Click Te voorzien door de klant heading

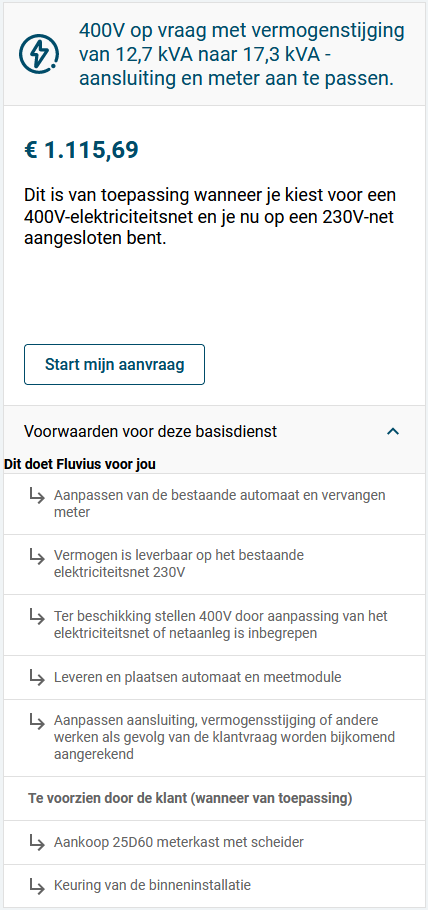[x=190, y=799]
